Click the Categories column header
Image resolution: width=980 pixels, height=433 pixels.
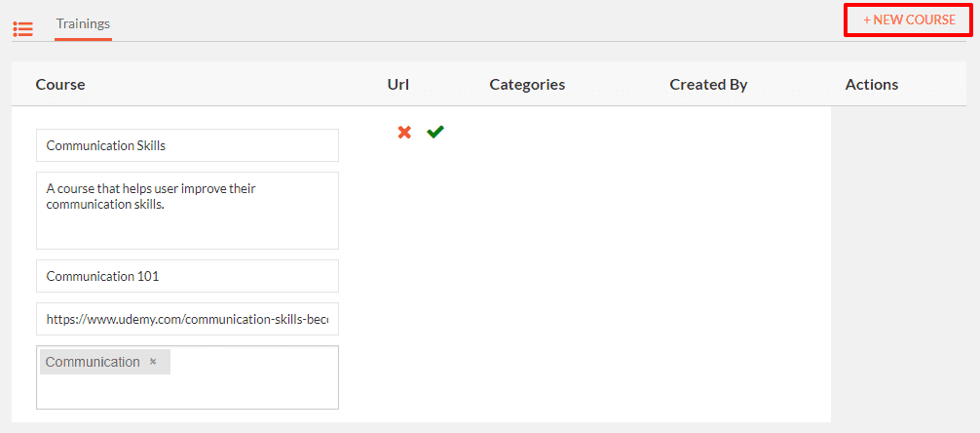click(x=527, y=85)
